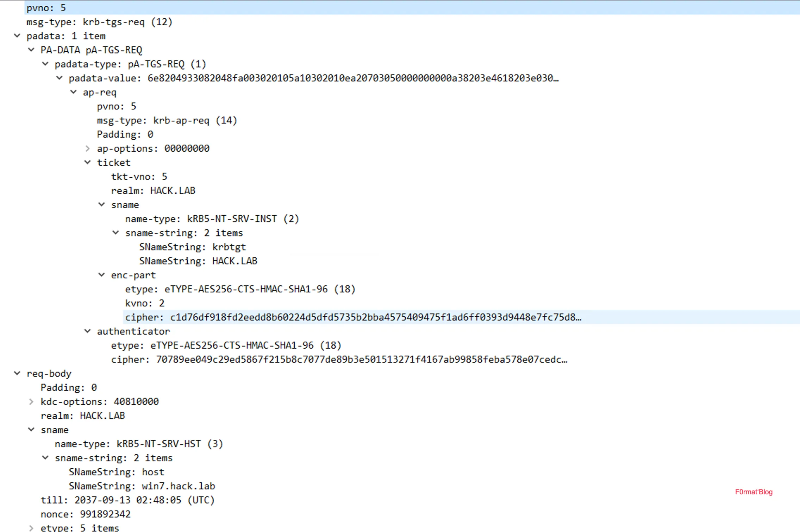
Task: Collapse the ticket subtree
Action: click(88, 163)
